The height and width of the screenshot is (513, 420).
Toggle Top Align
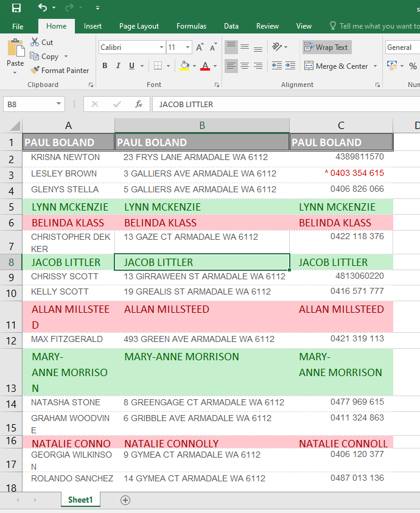pos(231,47)
